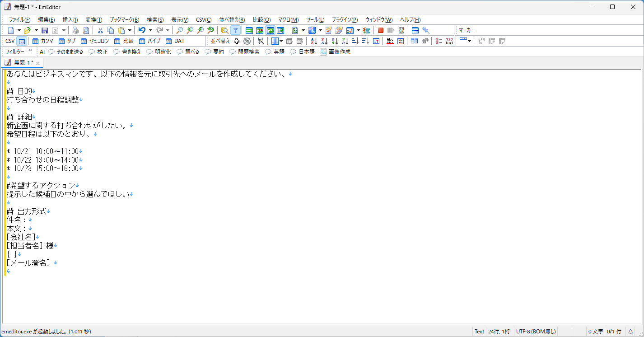644x337 pixels.
Task: Open the マーカー dropdown
Action: [479, 30]
